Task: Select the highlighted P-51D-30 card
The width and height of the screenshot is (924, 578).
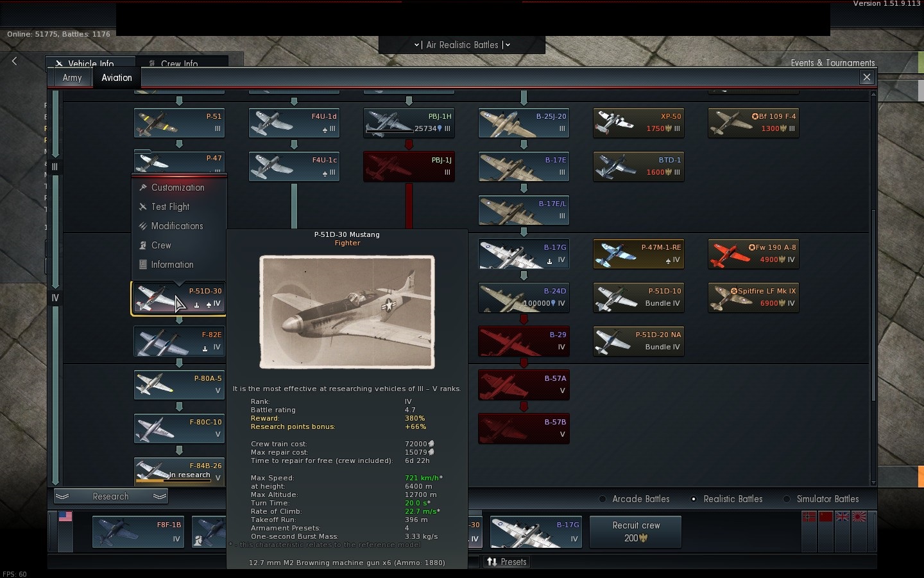Action: click(x=179, y=297)
